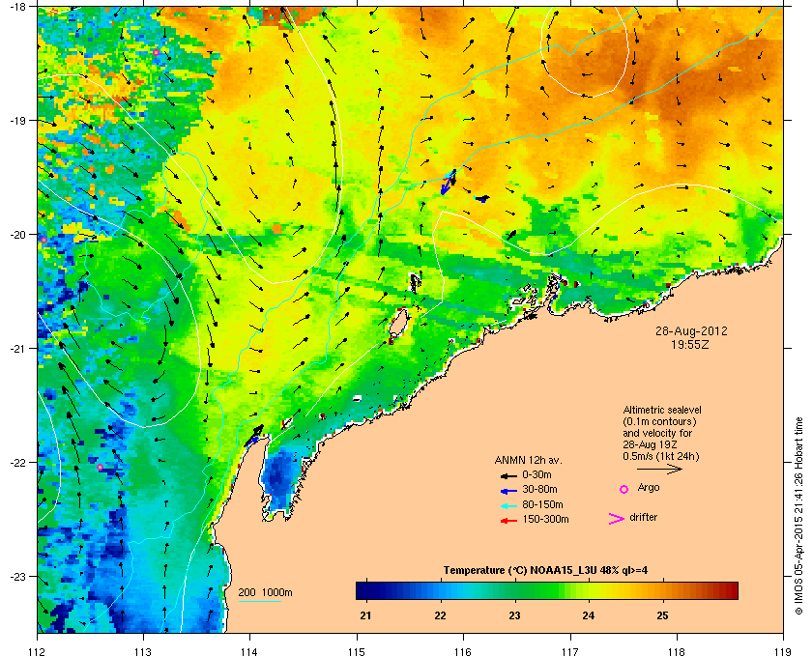Click the Argo float marker at left edge near -20

44,240
